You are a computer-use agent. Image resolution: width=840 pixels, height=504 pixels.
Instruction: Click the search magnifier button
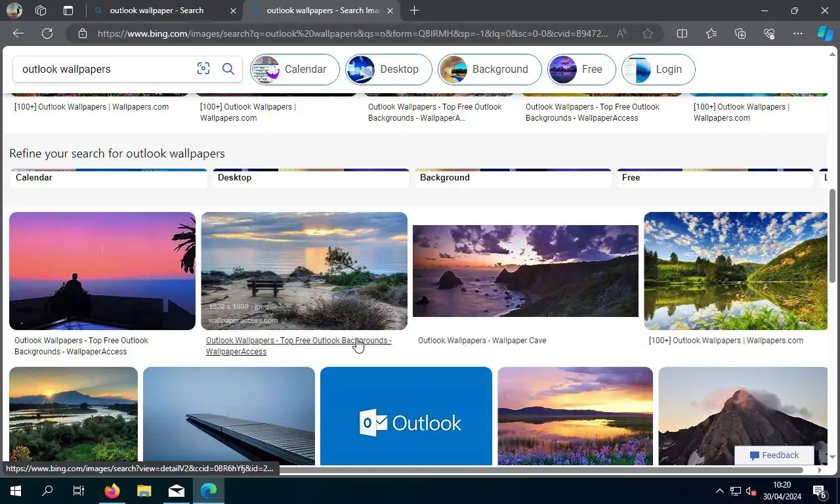(x=228, y=69)
